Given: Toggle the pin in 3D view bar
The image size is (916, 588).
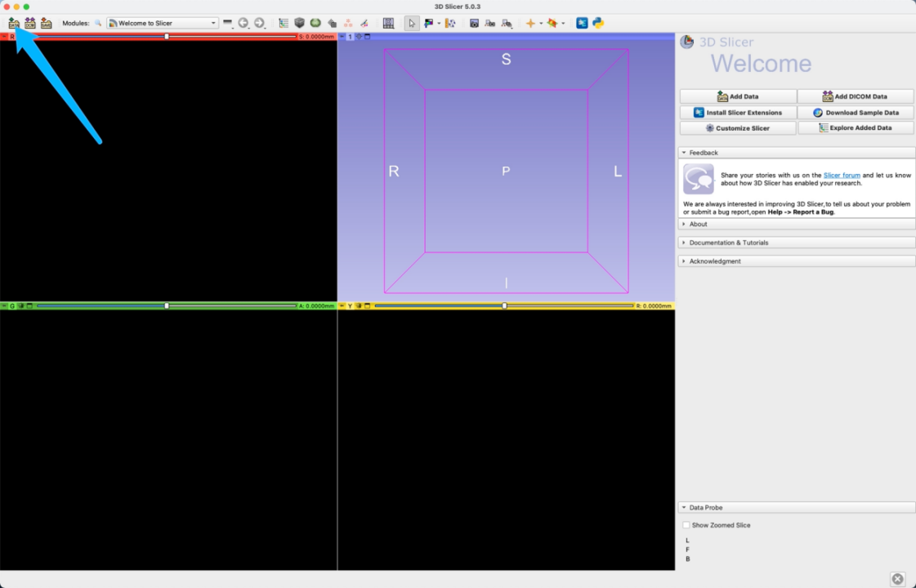Looking at the screenshot, I should pyautogui.click(x=342, y=37).
